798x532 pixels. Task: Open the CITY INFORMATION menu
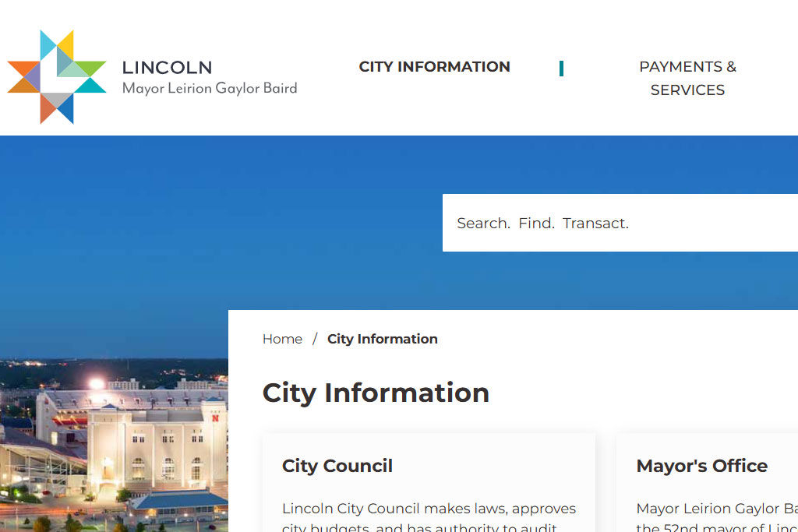pyautogui.click(x=434, y=67)
